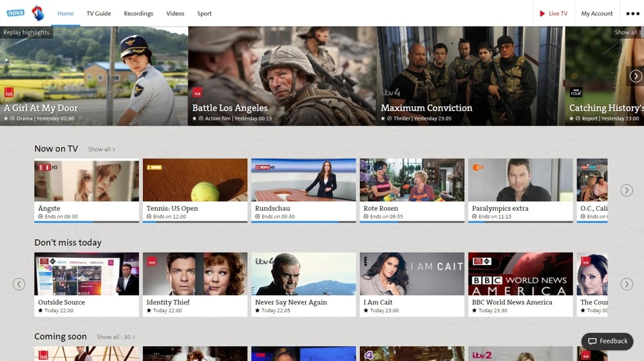Screen dimensions: 644x361
Task: Click 'Ends on 11:15' under Paralympics extra
Action: pos(495,217)
